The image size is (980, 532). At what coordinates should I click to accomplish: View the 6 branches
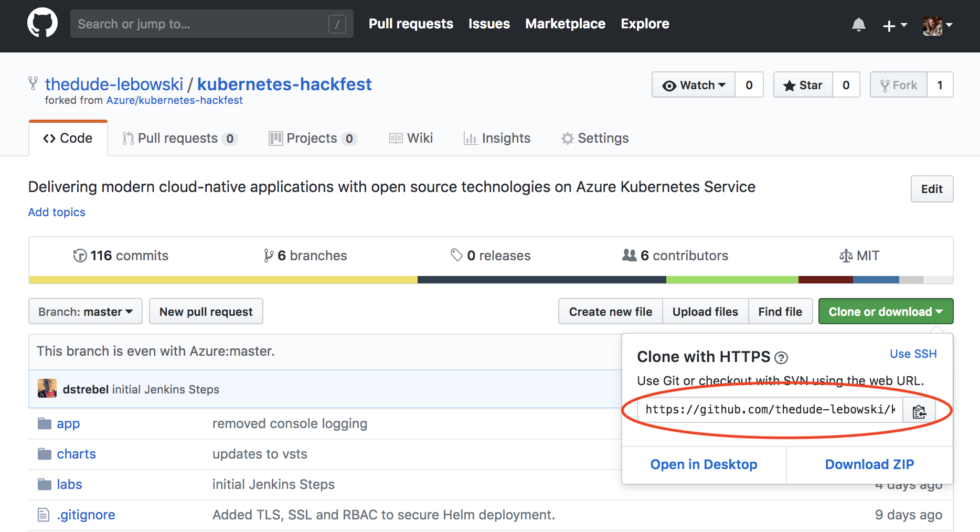pos(305,256)
